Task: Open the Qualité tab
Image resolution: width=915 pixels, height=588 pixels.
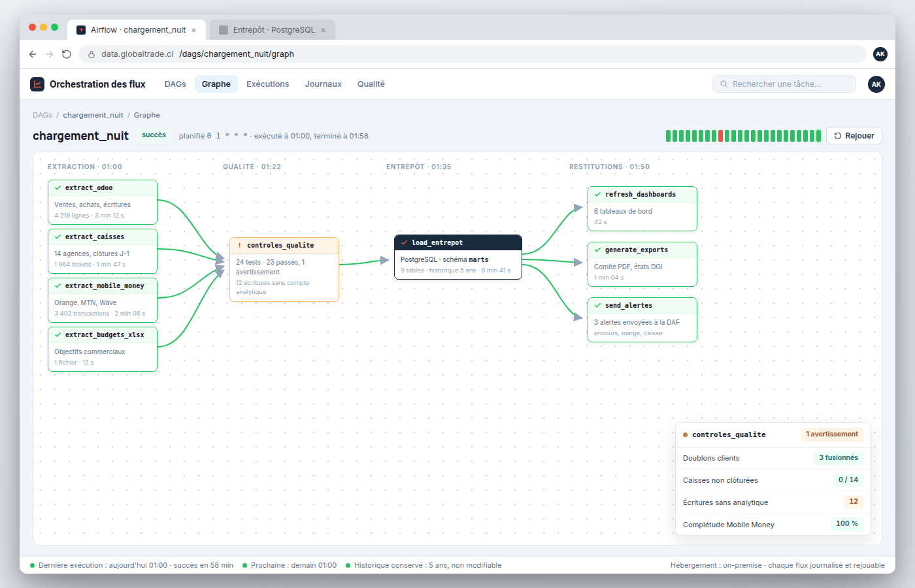Action: pos(371,84)
